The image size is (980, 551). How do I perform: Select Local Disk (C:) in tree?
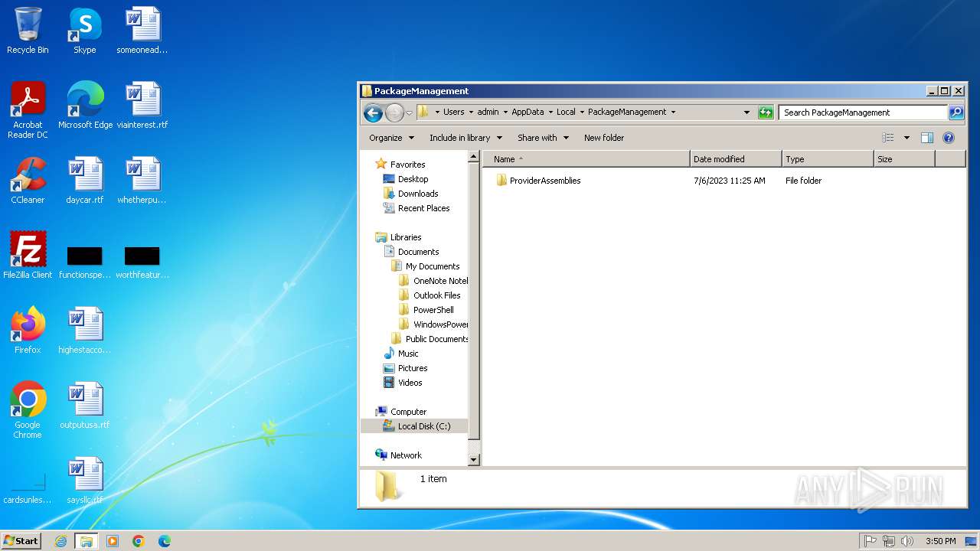(x=416, y=426)
